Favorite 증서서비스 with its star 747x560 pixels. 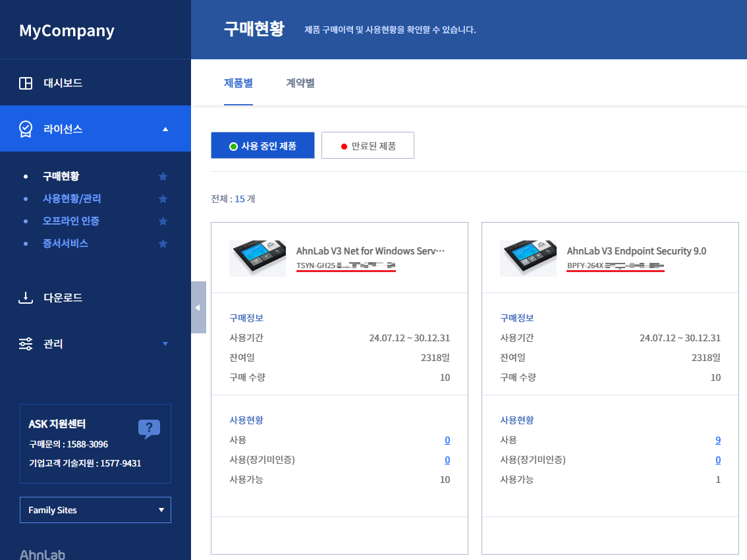[x=163, y=244]
